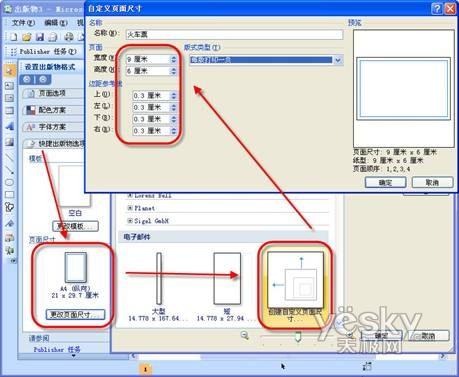Expand the 页面选项 section
Image resolution: width=459 pixels, height=377 pixels.
[53, 93]
